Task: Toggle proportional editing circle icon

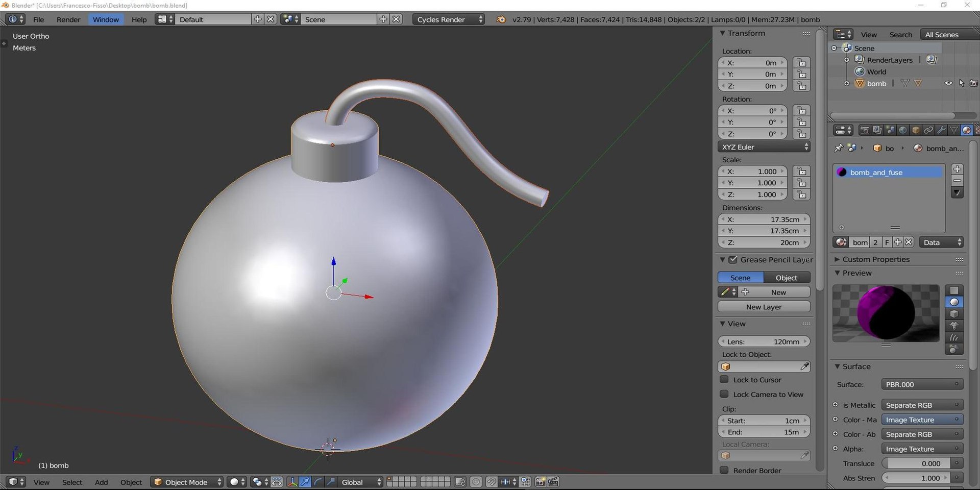Action: pos(476,482)
